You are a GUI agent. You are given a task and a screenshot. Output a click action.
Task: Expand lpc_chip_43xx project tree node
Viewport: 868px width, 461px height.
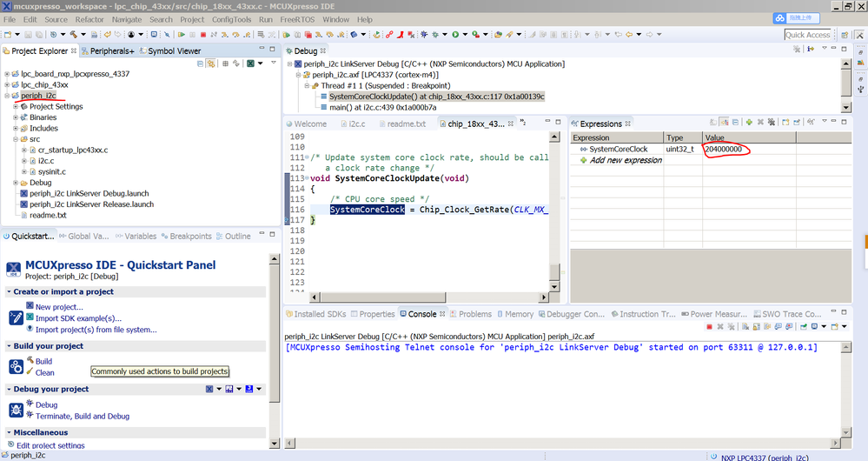(x=7, y=85)
